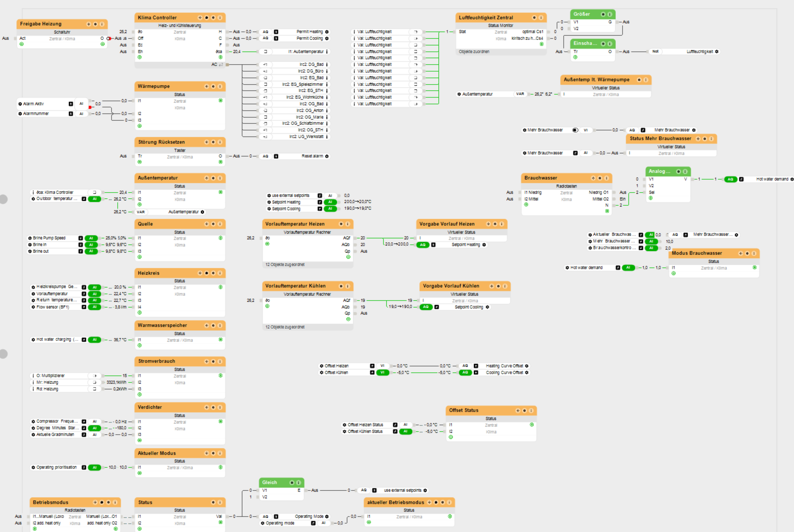Click gear icon beside Reset alarm output
The width and height of the screenshot is (794, 532).
pos(327,156)
